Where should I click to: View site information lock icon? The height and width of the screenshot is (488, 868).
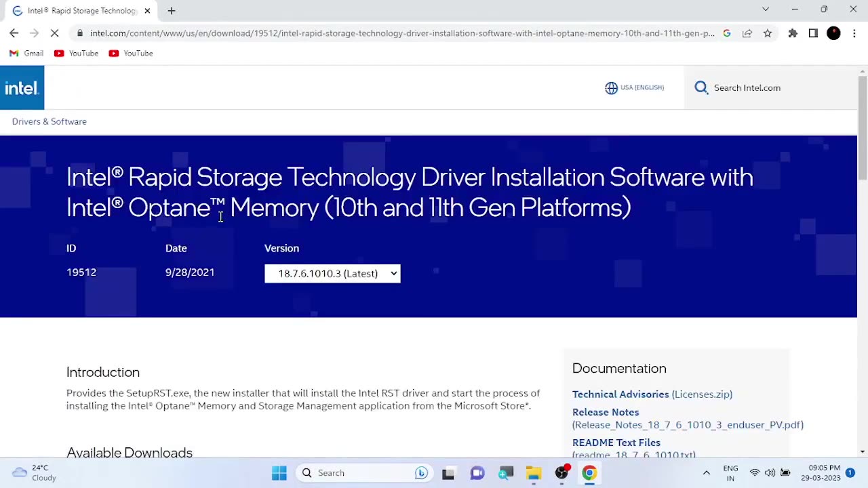tap(80, 33)
